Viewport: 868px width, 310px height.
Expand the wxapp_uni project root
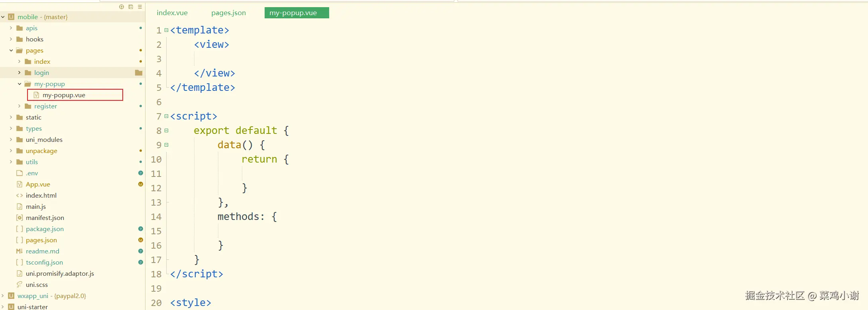pos(3,296)
